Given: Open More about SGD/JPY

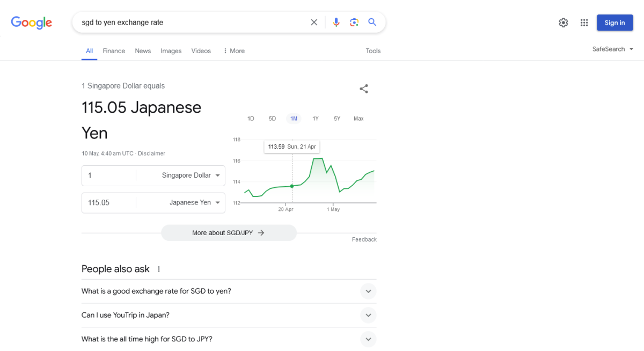Looking at the screenshot, I should (x=229, y=233).
